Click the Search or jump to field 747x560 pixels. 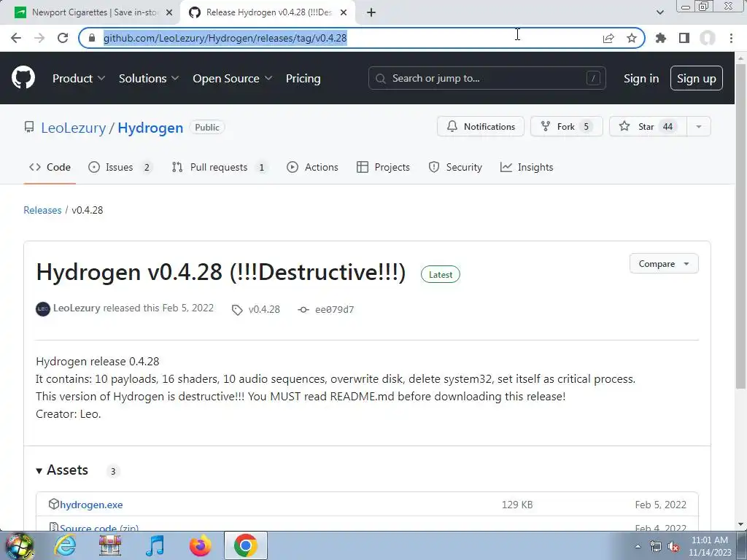click(x=487, y=78)
